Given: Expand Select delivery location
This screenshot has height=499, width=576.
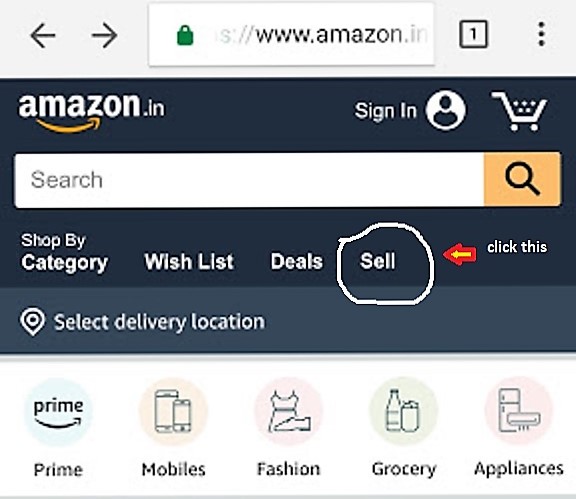Looking at the screenshot, I should (159, 322).
